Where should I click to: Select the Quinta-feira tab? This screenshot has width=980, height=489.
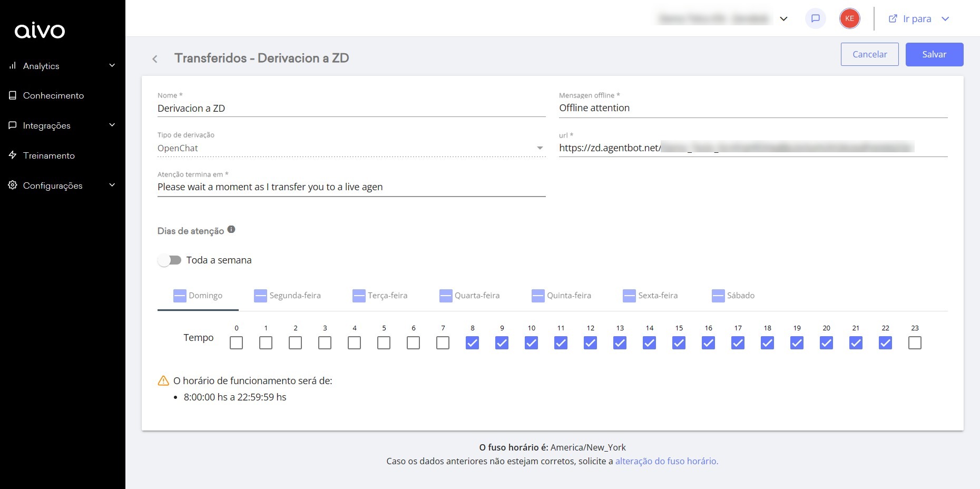562,296
